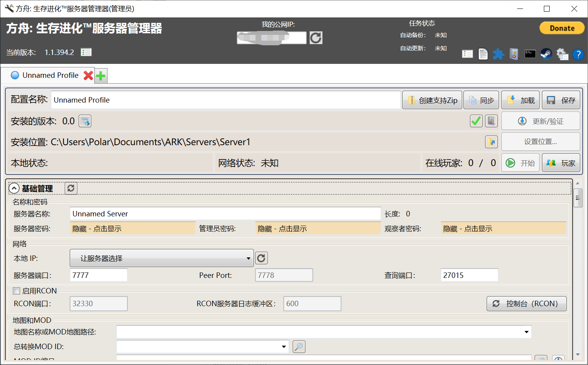The height and width of the screenshot is (365, 588).
Task: Click the Peer Port 7778 field
Action: point(284,275)
